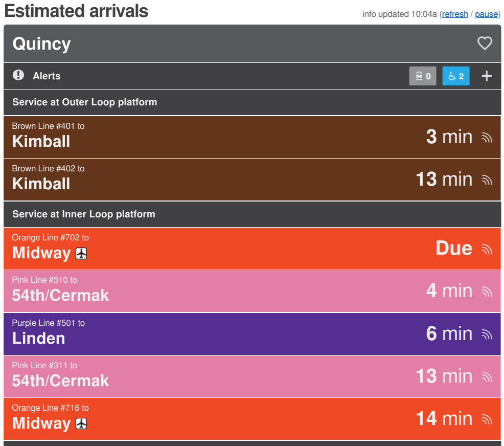Favorite Quincy station with the heart icon
504x446 pixels.
point(485,43)
